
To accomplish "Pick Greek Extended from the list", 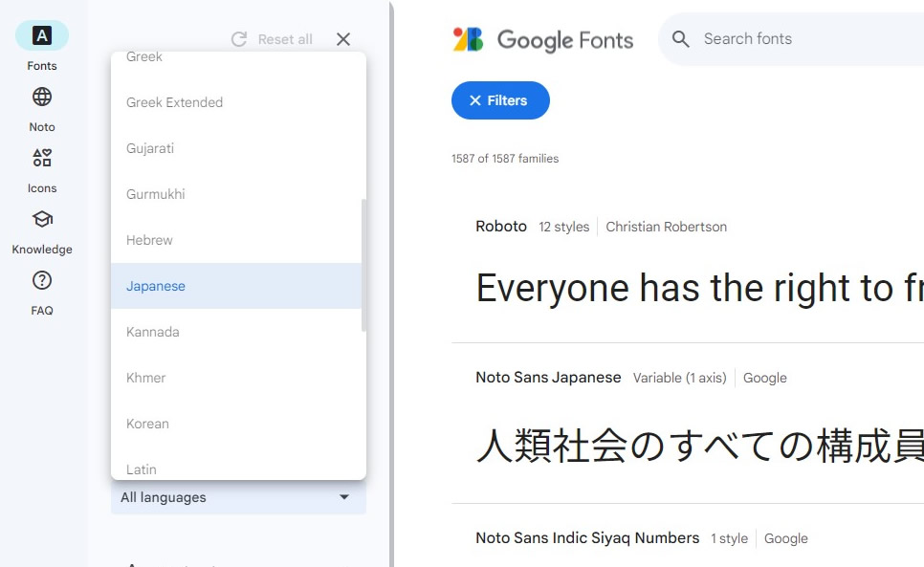I will point(174,102).
